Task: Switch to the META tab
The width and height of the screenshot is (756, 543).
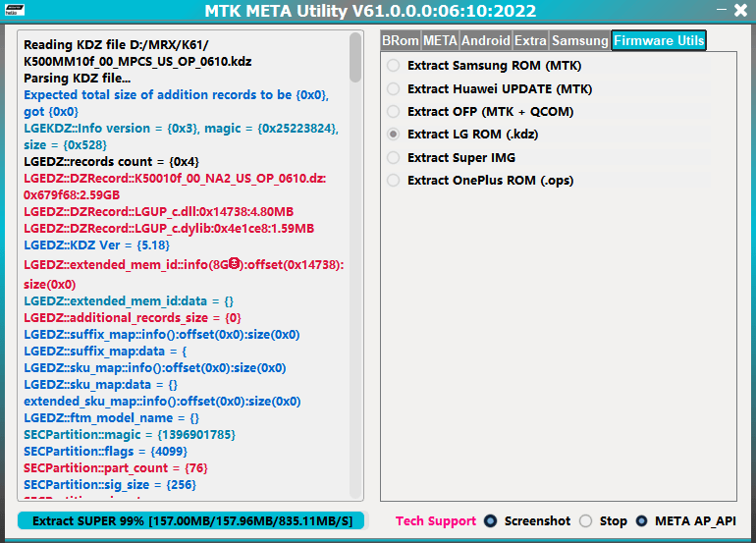Action: [x=440, y=40]
